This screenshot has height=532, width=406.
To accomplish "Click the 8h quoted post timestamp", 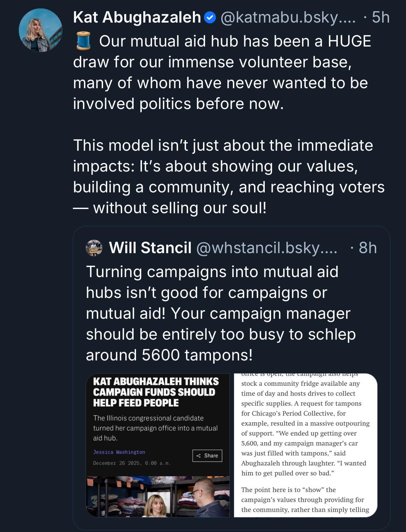I will point(368,248).
